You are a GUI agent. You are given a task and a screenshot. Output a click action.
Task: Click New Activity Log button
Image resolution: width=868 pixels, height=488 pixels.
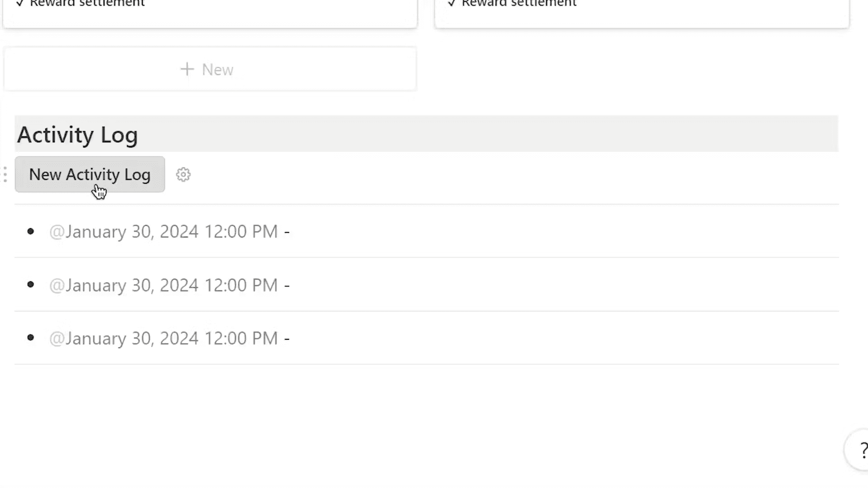pyautogui.click(x=90, y=174)
